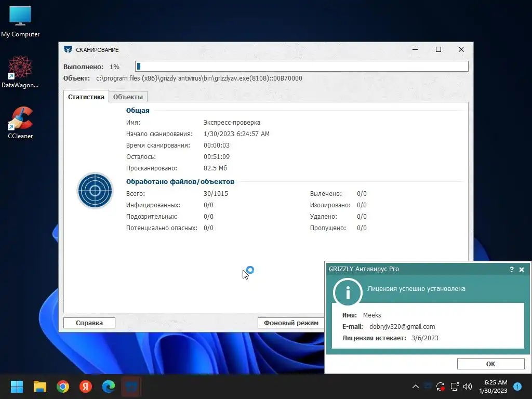Click the Общая section heading
Viewport: 532px width, 399px height.
coord(138,110)
